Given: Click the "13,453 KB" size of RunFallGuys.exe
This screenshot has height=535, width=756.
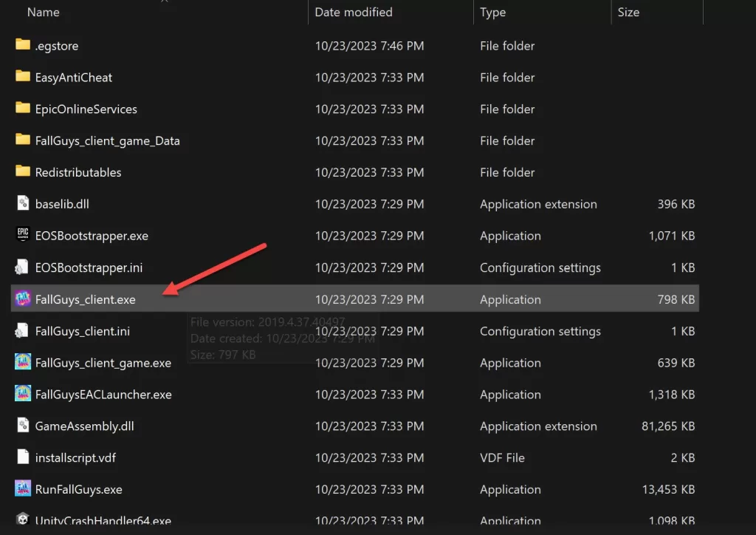Looking at the screenshot, I should point(668,490).
